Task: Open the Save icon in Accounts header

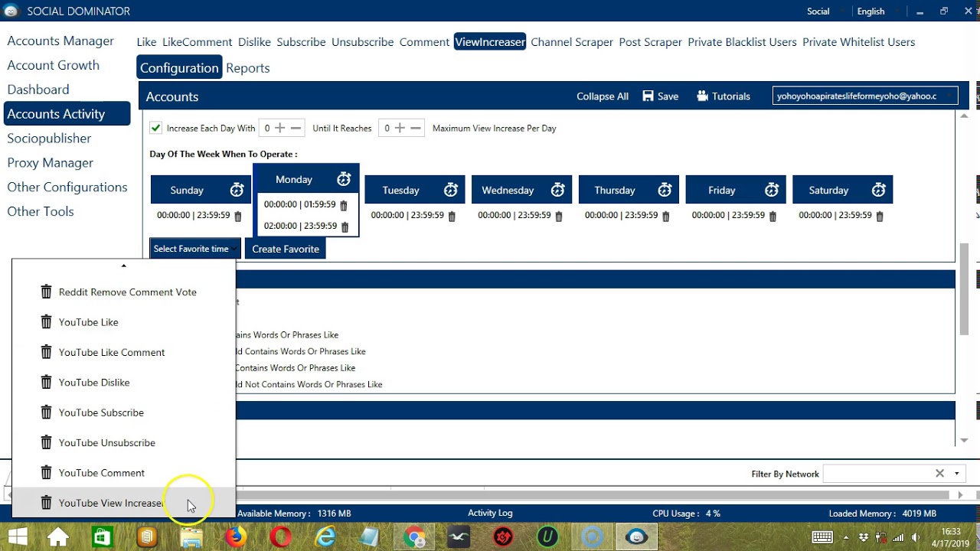Action: coord(648,96)
